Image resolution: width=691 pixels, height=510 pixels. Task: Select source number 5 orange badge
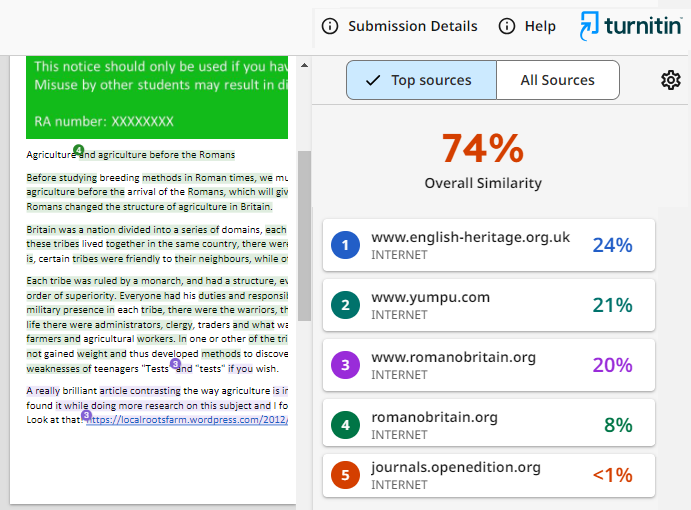pyautogui.click(x=345, y=475)
